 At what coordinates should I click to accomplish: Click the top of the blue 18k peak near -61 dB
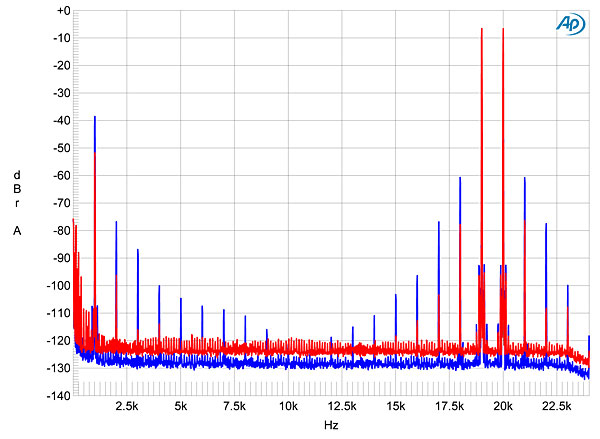coord(460,178)
